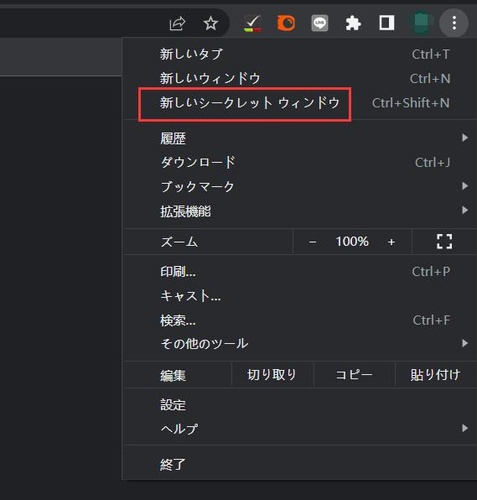
Task: Enter fullscreen via the zoom row icon
Action: click(x=444, y=241)
